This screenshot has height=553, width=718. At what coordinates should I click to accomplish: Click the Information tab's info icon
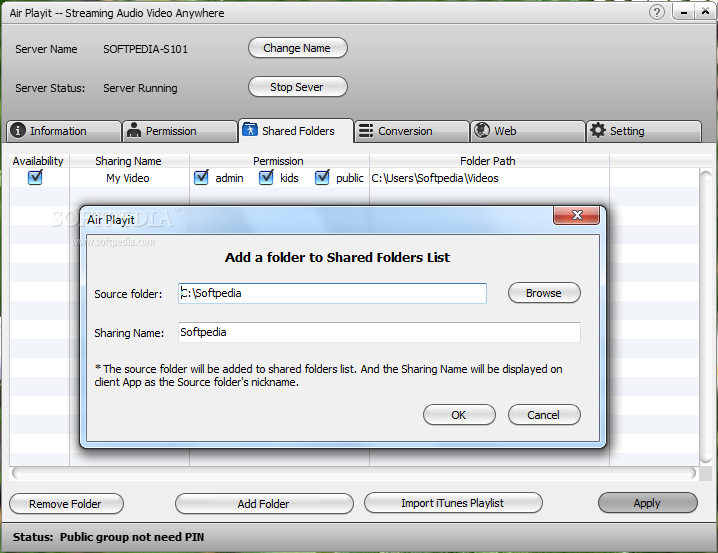pos(18,130)
